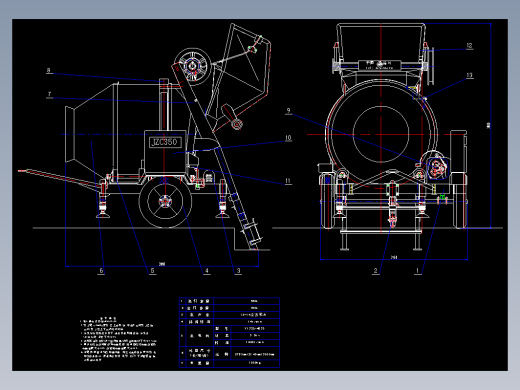This screenshot has height=390, width=520.
Task: Select part callout number 13
Action: point(469,75)
